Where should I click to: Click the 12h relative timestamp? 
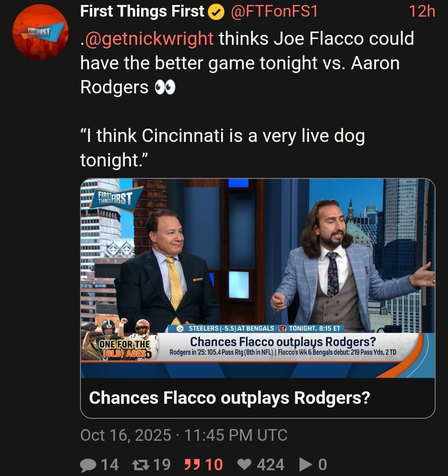click(x=421, y=12)
